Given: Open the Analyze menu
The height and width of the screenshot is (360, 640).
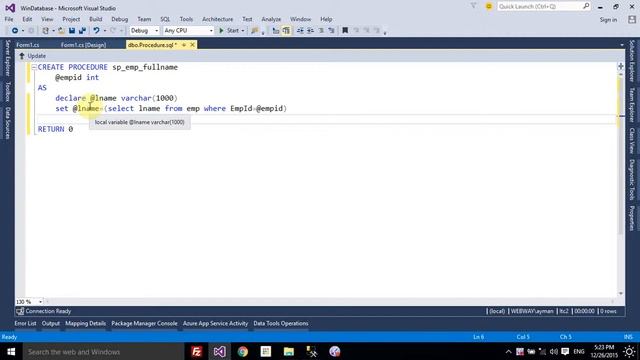Looking at the screenshot, I should coord(271,19).
